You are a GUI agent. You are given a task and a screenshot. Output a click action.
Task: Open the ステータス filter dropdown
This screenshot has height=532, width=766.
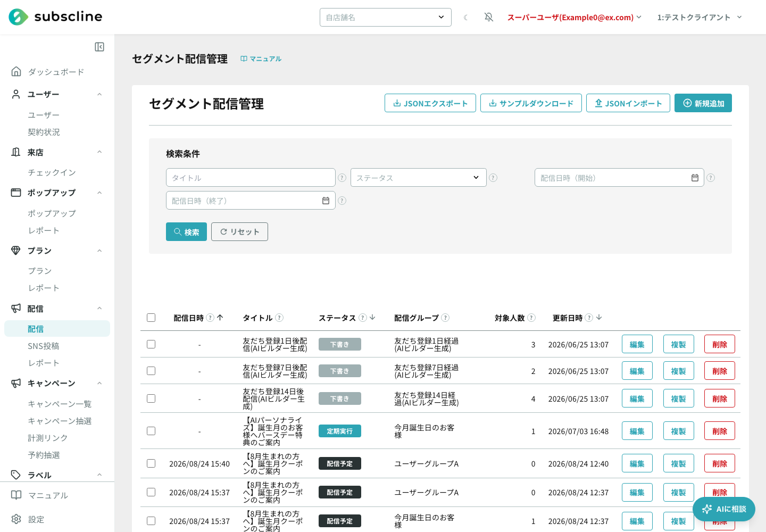(419, 178)
